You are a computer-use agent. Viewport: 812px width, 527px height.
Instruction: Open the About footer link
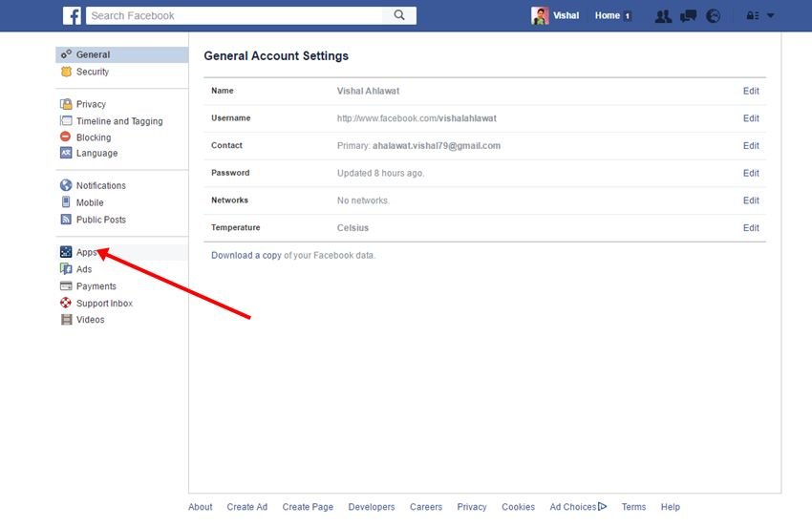tap(200, 507)
